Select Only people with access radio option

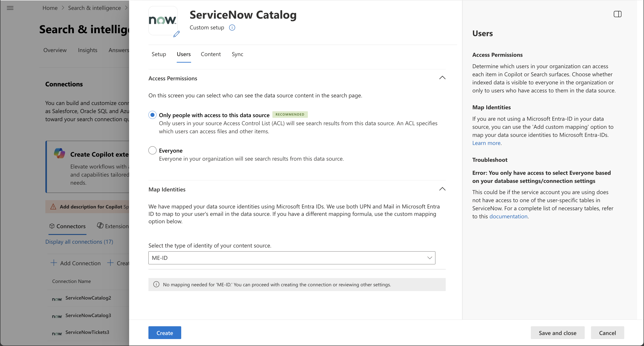pos(152,115)
